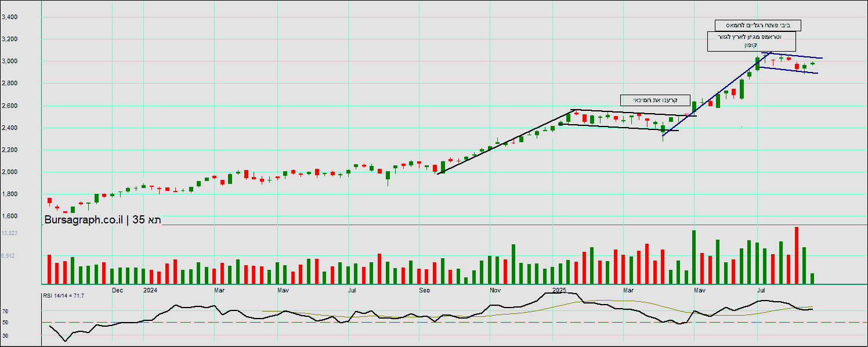The width and height of the screenshot is (868, 347).
Task: Click the 2,200 price axis label
Action: point(9,150)
